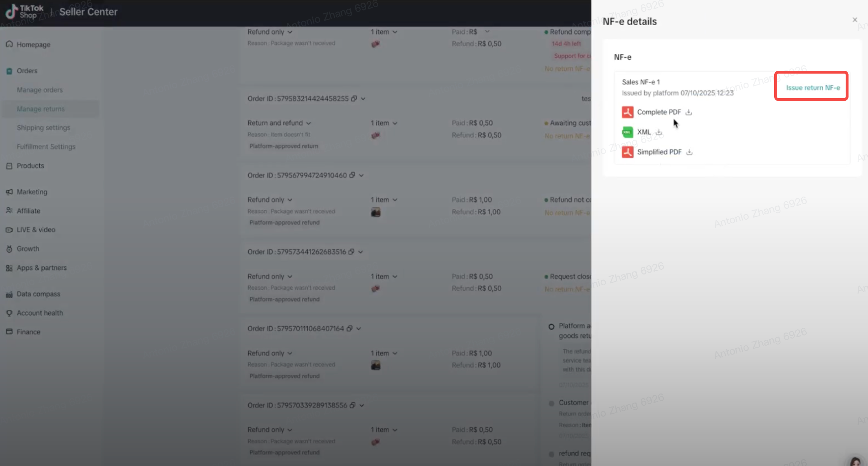Click the green XML file icon

point(627,132)
